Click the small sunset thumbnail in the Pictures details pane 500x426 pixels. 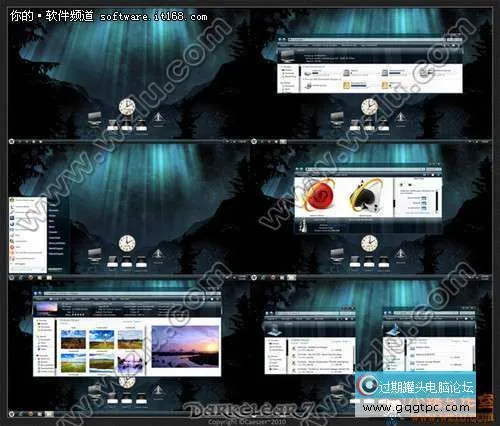coord(47,308)
